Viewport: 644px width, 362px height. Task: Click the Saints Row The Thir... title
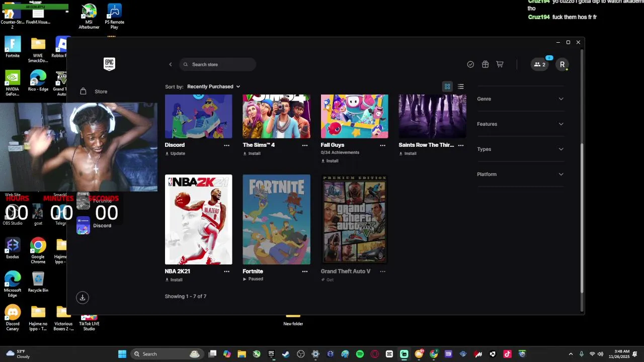coord(426,145)
